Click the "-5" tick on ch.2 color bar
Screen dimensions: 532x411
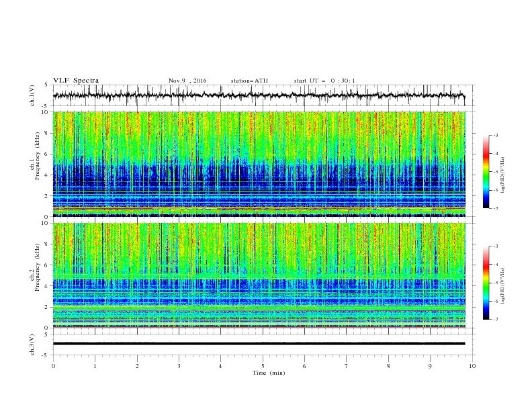495,283
